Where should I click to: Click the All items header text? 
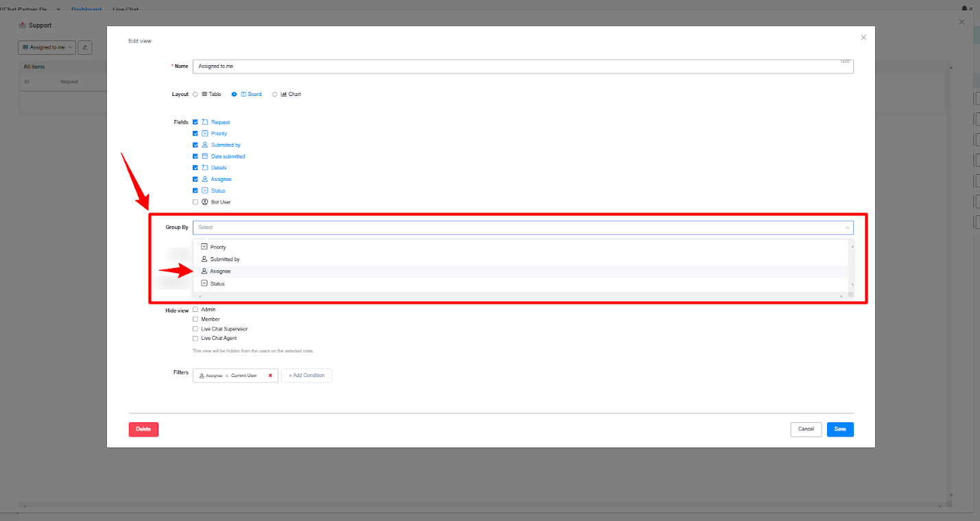(x=34, y=66)
